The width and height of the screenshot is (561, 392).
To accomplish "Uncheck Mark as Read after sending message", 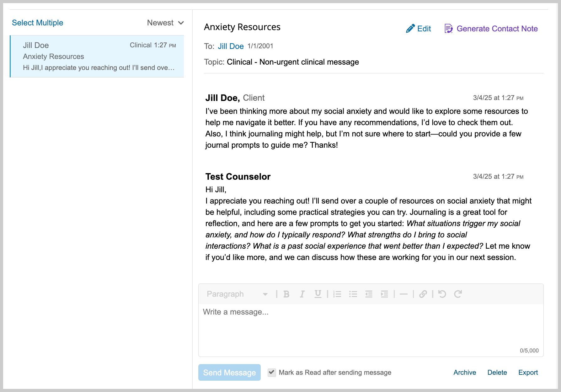I will [x=272, y=373].
